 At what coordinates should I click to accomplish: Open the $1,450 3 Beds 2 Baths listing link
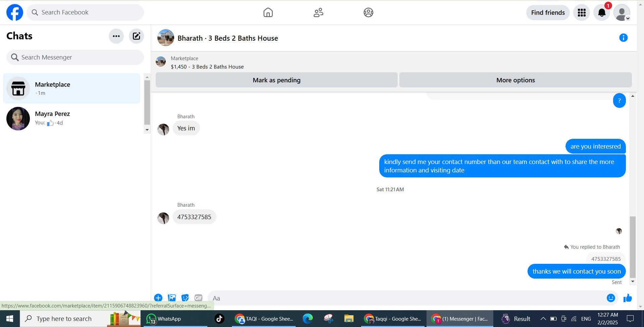[x=207, y=67]
